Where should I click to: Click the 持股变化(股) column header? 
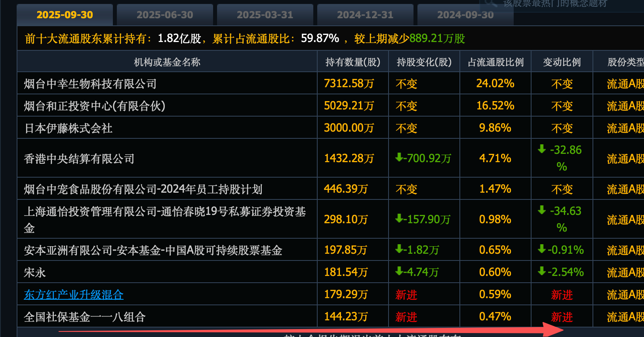pos(424,62)
